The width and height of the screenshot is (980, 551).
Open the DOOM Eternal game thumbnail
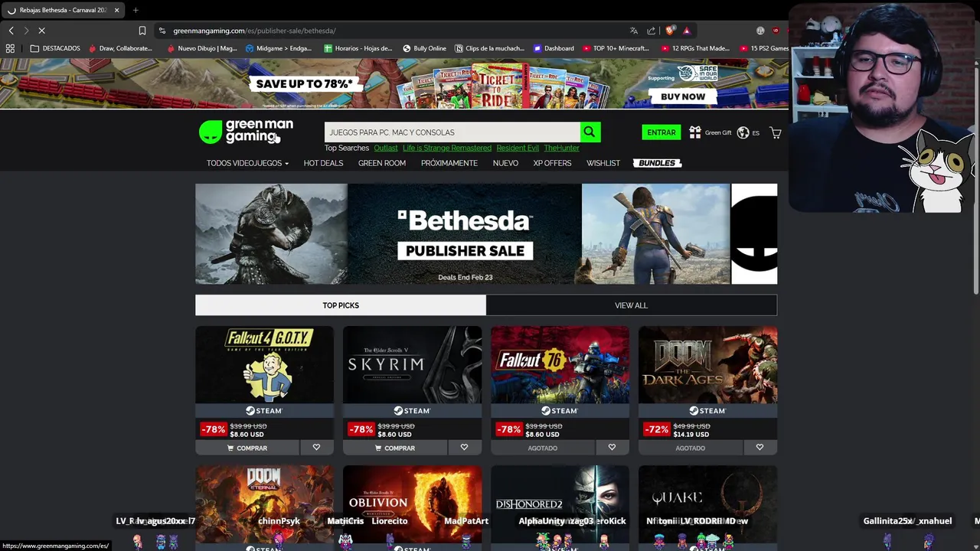tap(264, 504)
